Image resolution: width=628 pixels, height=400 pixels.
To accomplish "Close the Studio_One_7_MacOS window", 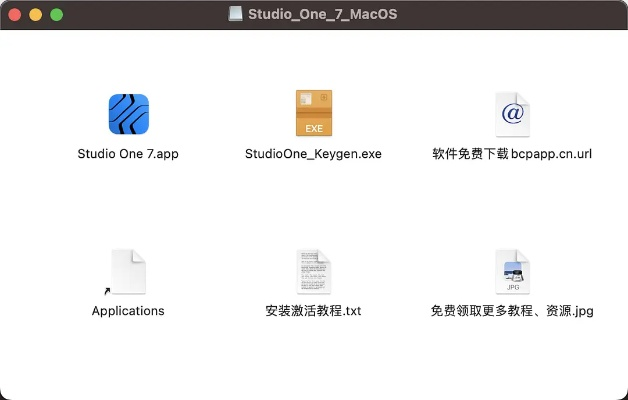I will pos(15,15).
